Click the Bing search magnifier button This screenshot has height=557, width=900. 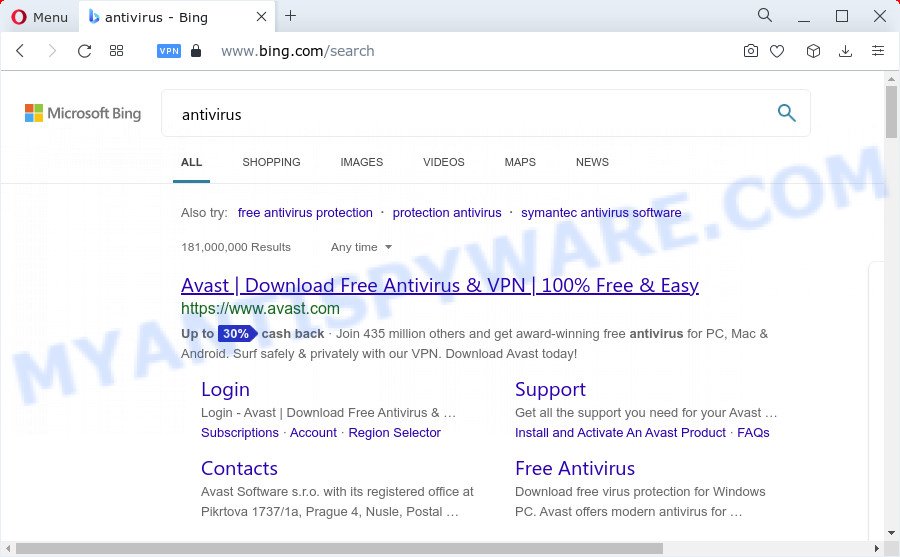[x=786, y=113]
